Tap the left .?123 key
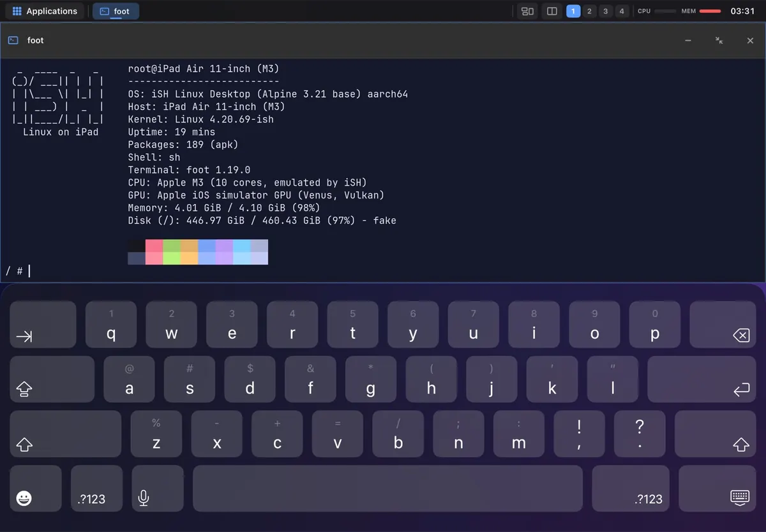The image size is (766, 532). [96, 489]
